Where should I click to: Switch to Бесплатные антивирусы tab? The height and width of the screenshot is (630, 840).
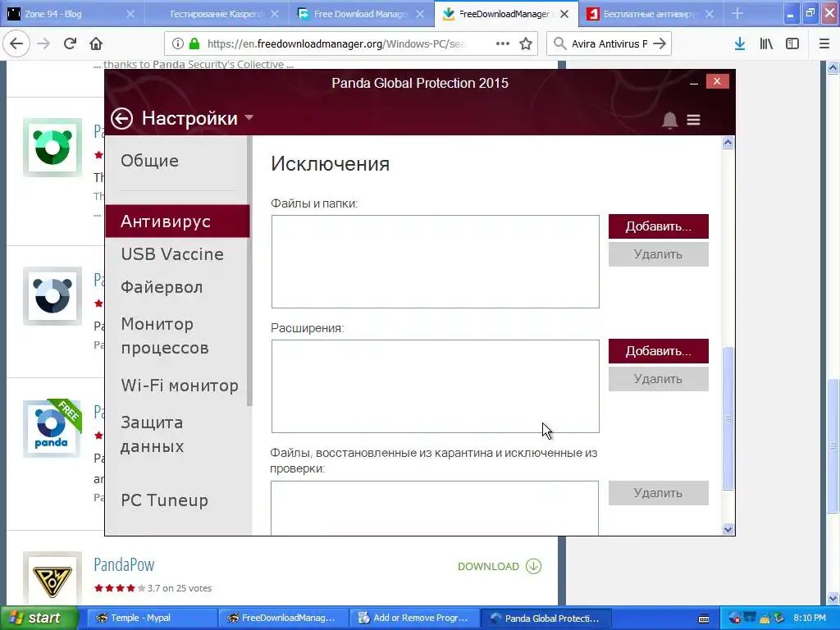coord(651,14)
